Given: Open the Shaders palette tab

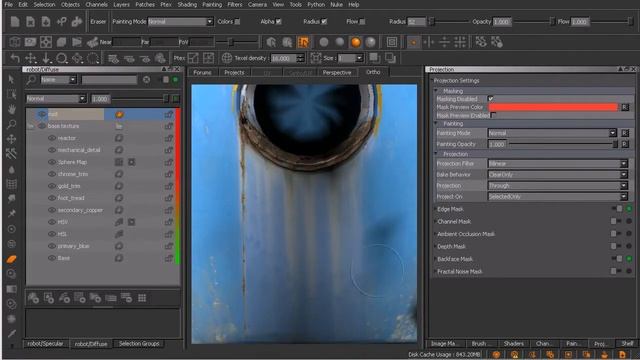Looking at the screenshot, I should point(513,344).
